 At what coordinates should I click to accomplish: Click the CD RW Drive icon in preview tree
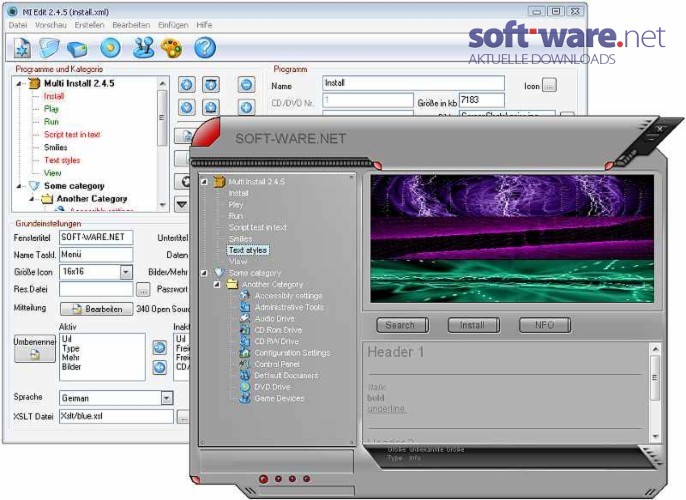pos(245,341)
